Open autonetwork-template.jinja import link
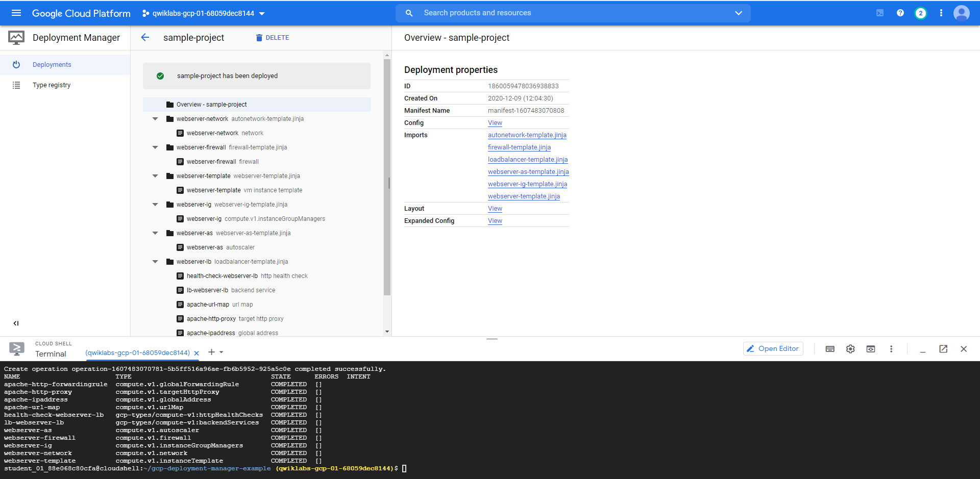Screen dimensions: 980x479 527,135
